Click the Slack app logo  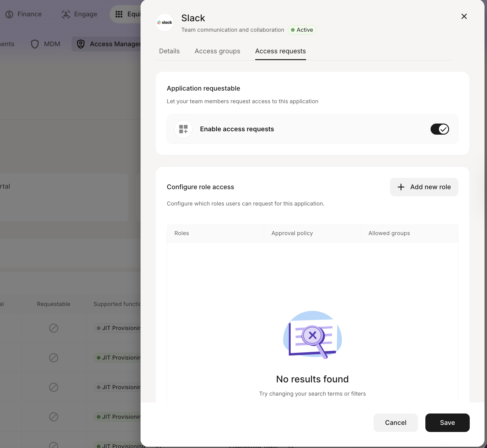pyautogui.click(x=165, y=22)
